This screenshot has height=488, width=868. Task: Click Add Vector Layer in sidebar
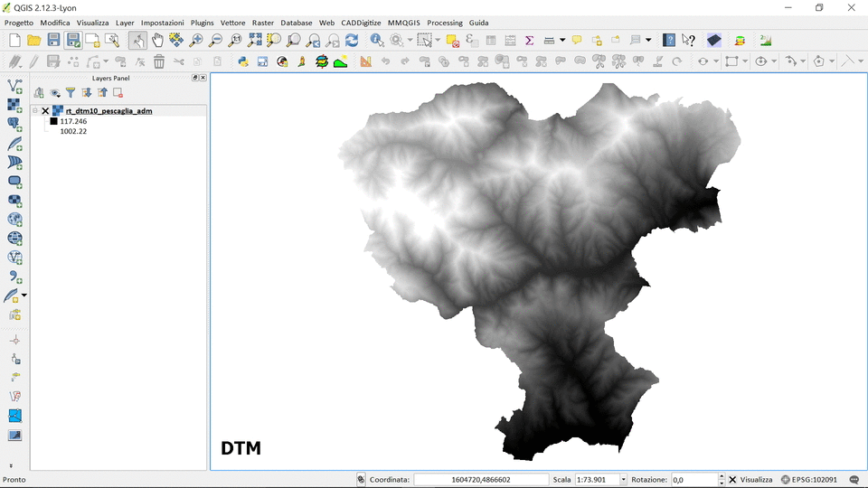14,85
